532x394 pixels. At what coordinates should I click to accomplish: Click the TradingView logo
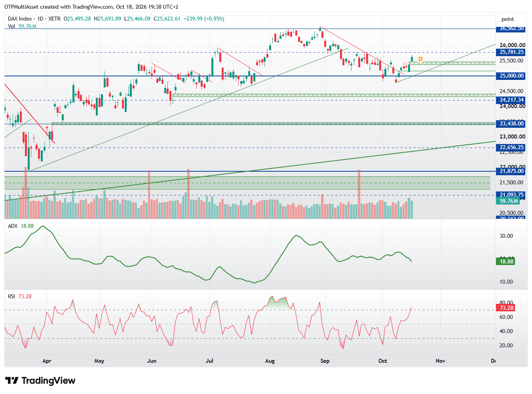click(x=40, y=381)
